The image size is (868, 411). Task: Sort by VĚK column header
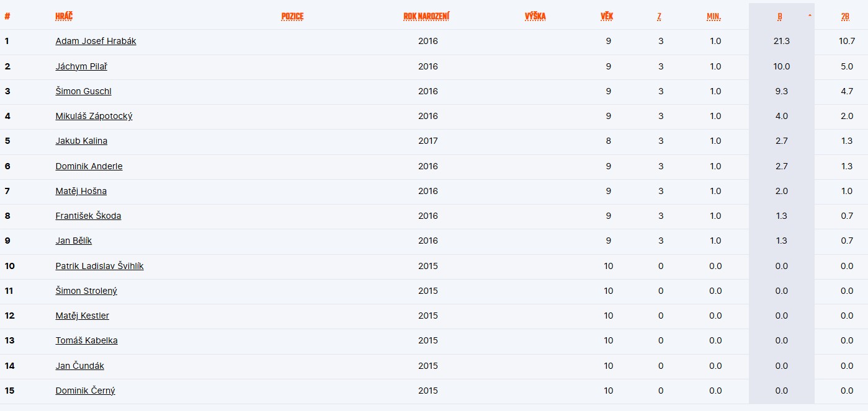point(607,17)
